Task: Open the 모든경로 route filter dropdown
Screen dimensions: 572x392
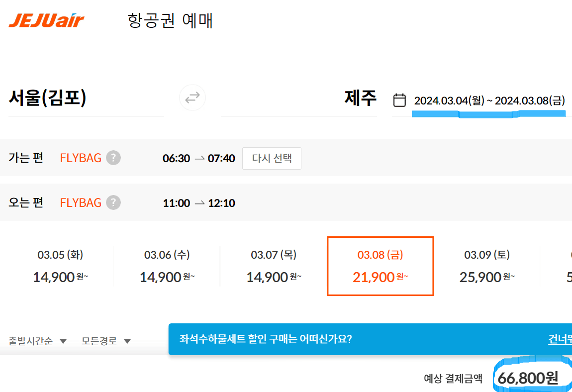Action: [105, 341]
